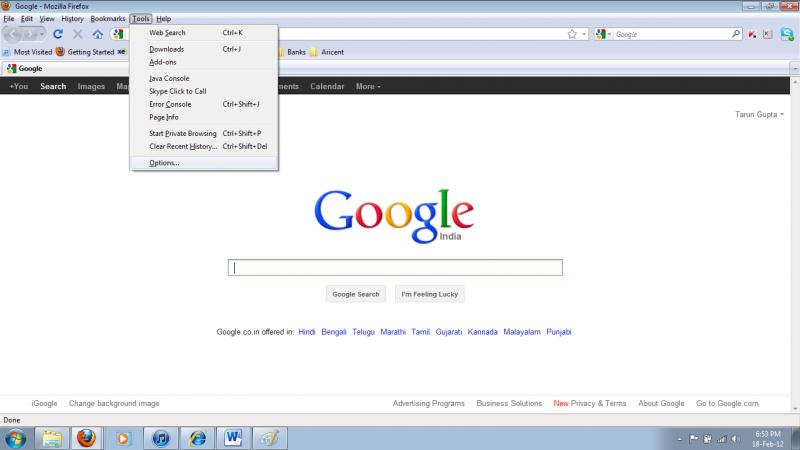Open Windows Start orb
800x450 pixels.
click(x=15, y=439)
